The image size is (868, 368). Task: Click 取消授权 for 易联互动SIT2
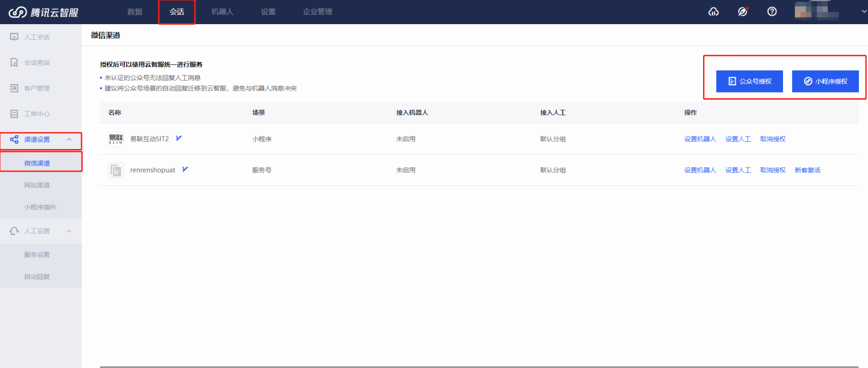(x=772, y=139)
